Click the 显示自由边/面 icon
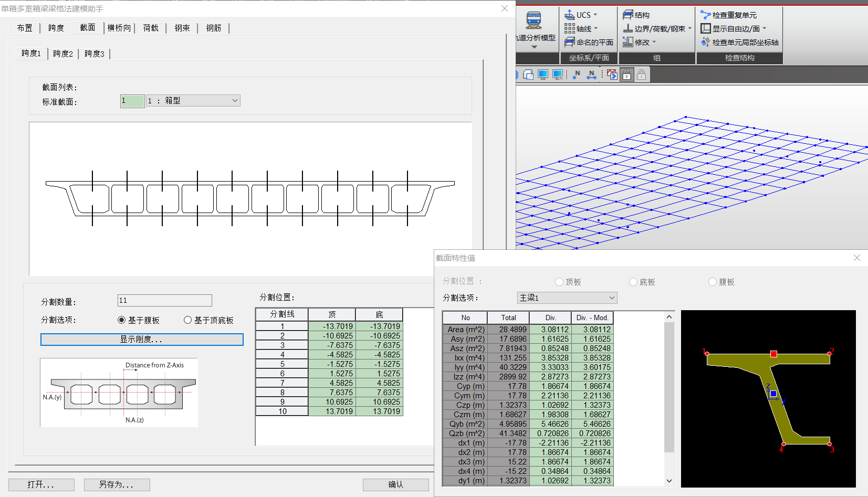This screenshot has height=497, width=868. [x=705, y=28]
